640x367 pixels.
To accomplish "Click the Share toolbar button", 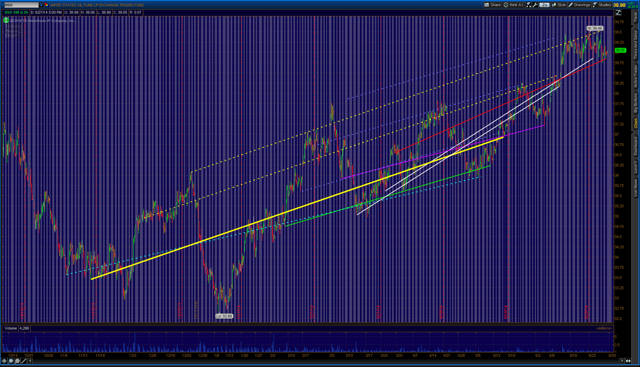I will [493, 5].
